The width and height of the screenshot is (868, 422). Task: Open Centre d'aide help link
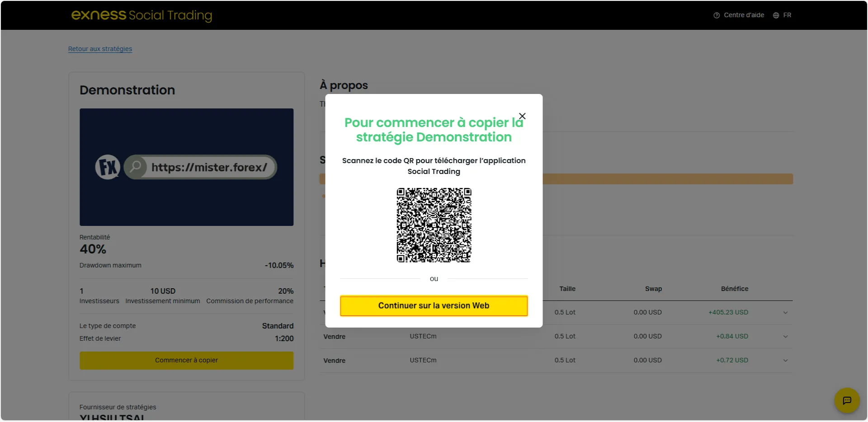(x=744, y=15)
